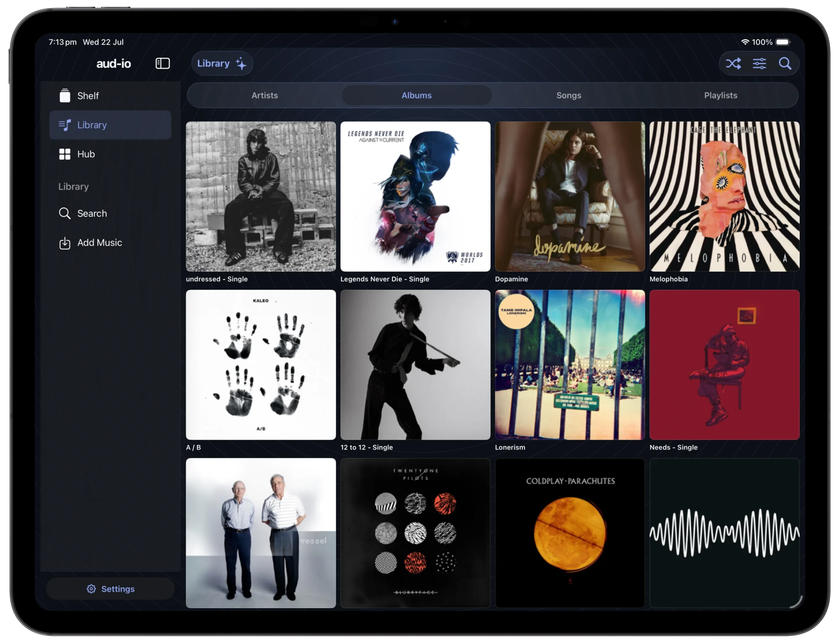Switch to the Artists tab

coord(265,95)
